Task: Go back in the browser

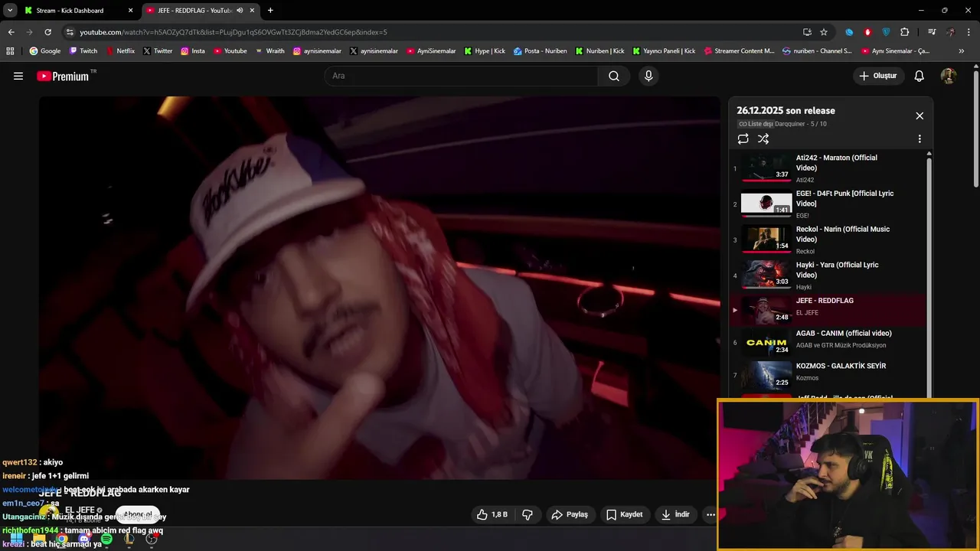Action: [11, 32]
